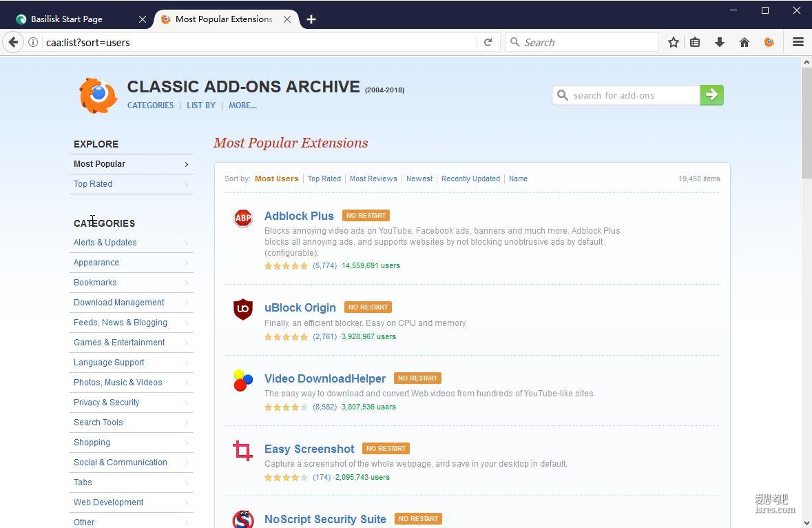812x528 pixels.
Task: Sort extensions by Recently Updated
Action: point(470,179)
